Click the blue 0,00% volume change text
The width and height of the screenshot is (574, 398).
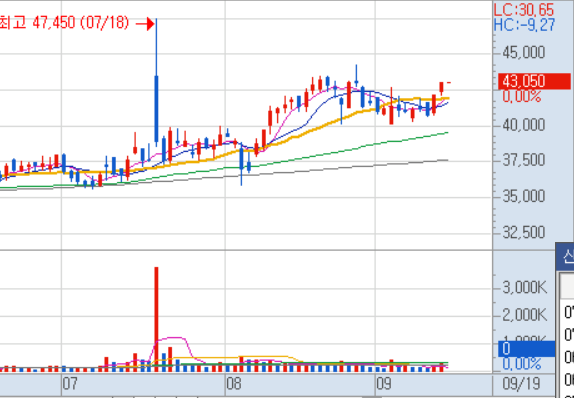pyautogui.click(x=522, y=364)
